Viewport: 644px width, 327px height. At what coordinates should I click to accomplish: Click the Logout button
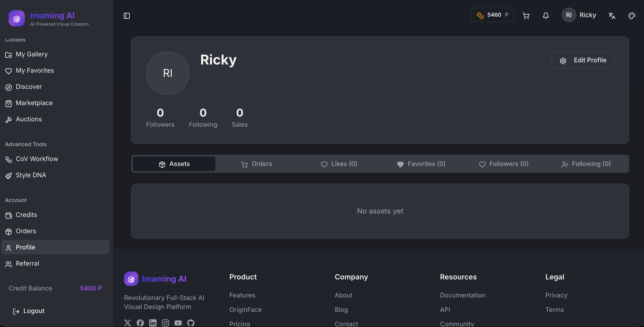tap(29, 311)
